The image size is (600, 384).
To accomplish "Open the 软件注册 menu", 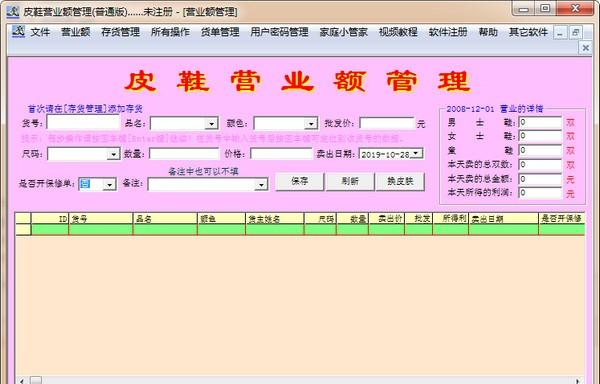I will pos(448,32).
